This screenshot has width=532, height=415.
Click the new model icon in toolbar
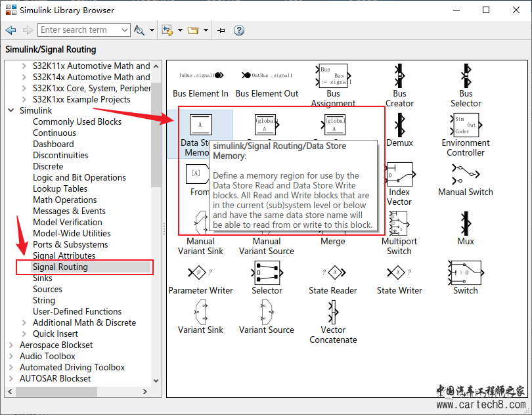coord(167,30)
